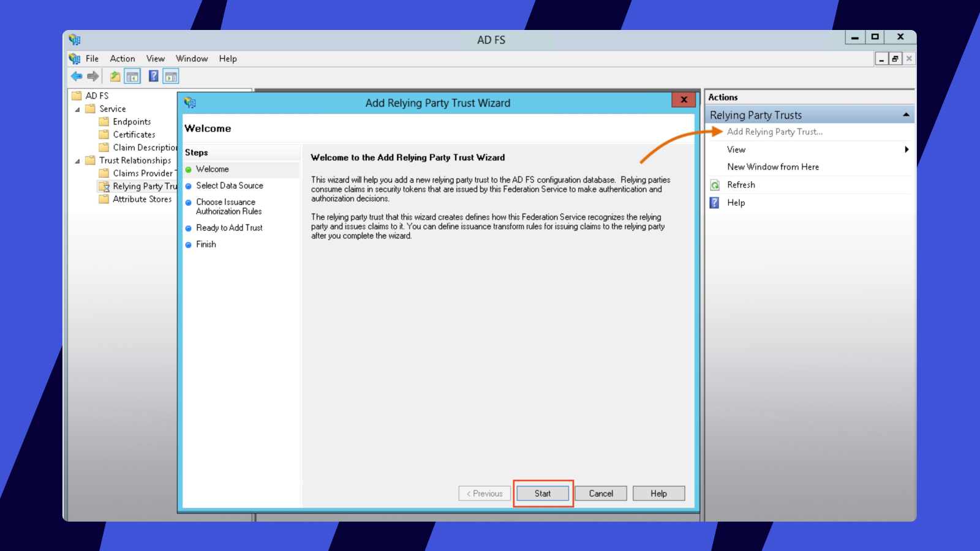This screenshot has height=551, width=980.
Task: Click the Attribute Stores folder icon
Action: coord(104,199)
